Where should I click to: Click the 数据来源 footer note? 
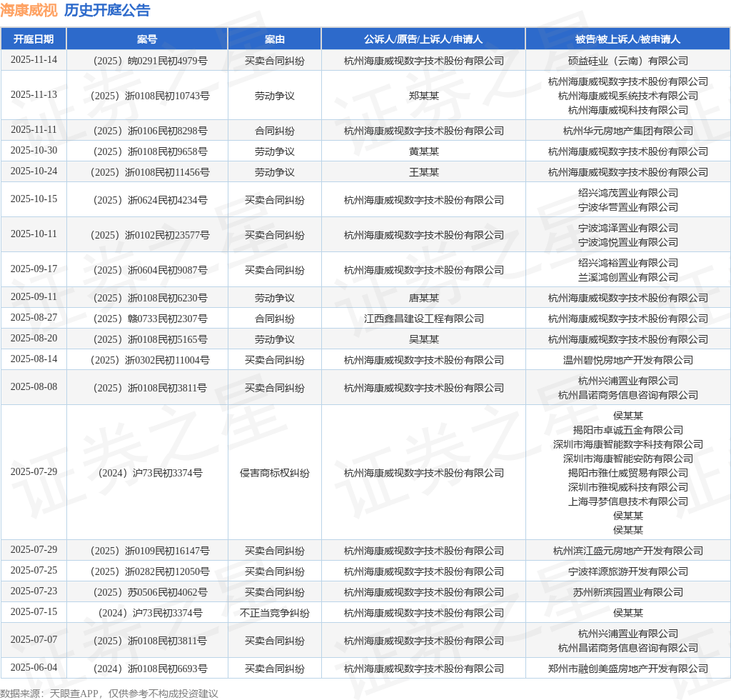[109, 694]
